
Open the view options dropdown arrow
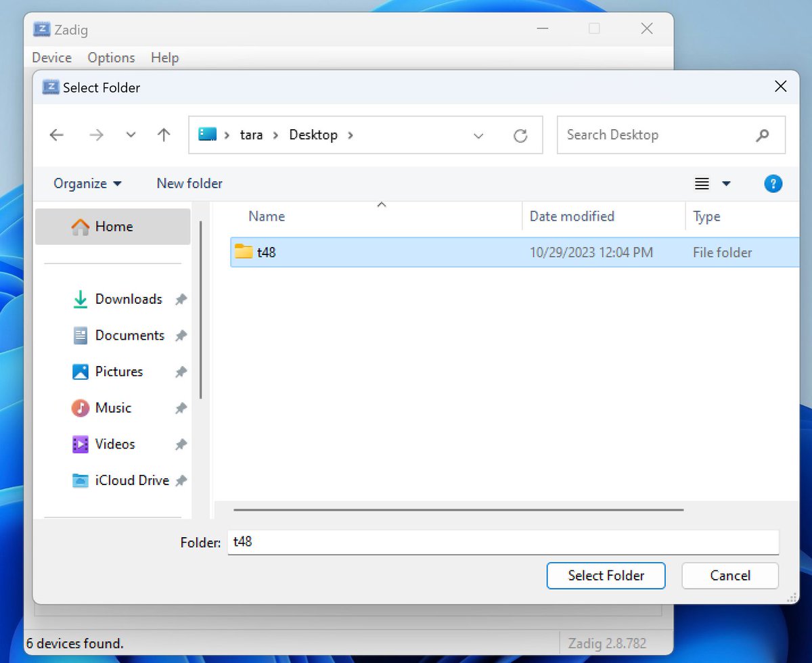726,184
